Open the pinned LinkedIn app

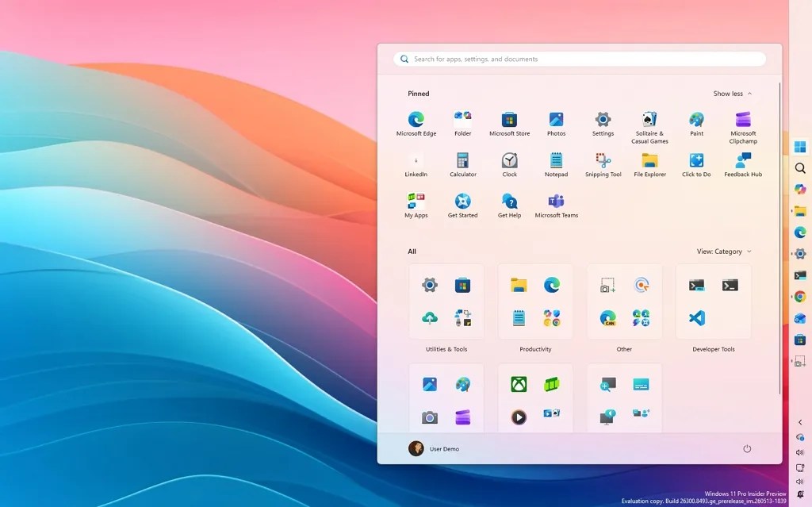(x=416, y=165)
